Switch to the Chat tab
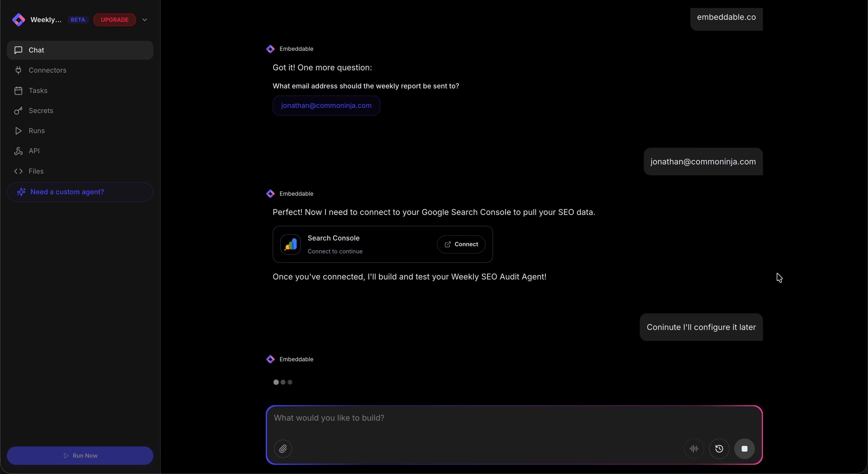 [x=36, y=50]
